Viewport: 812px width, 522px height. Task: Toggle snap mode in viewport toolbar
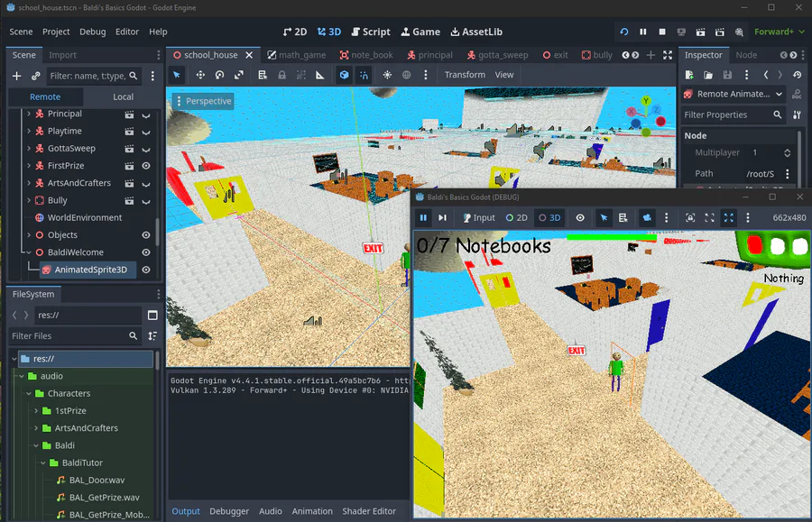click(364, 75)
